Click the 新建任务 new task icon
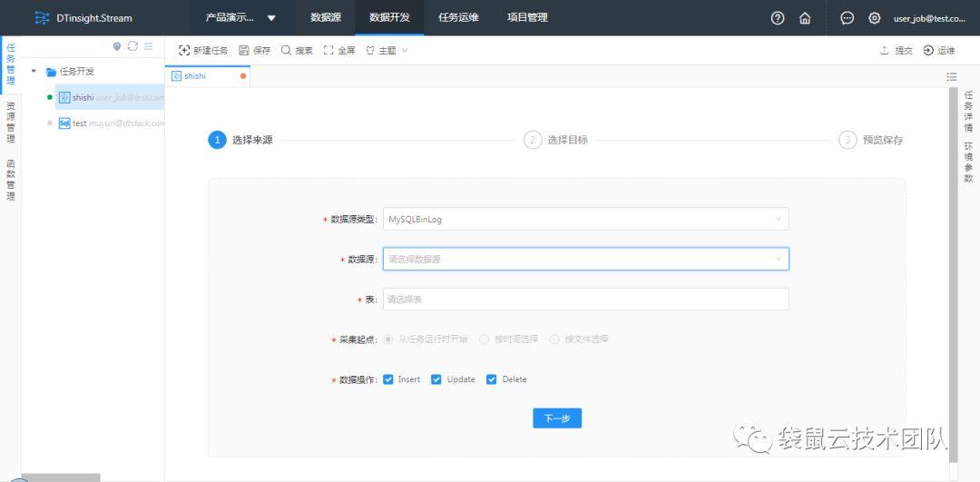The height and width of the screenshot is (482, 980). (183, 51)
